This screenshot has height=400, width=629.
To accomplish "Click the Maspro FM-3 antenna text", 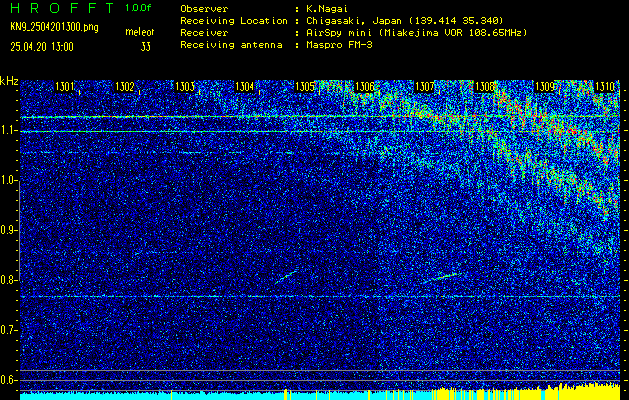I will pyautogui.click(x=339, y=45).
